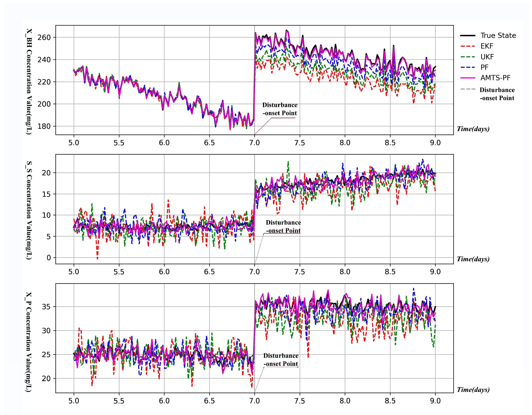Click the black True State legend line
Viewport: 532px width, 415px height.
point(468,36)
